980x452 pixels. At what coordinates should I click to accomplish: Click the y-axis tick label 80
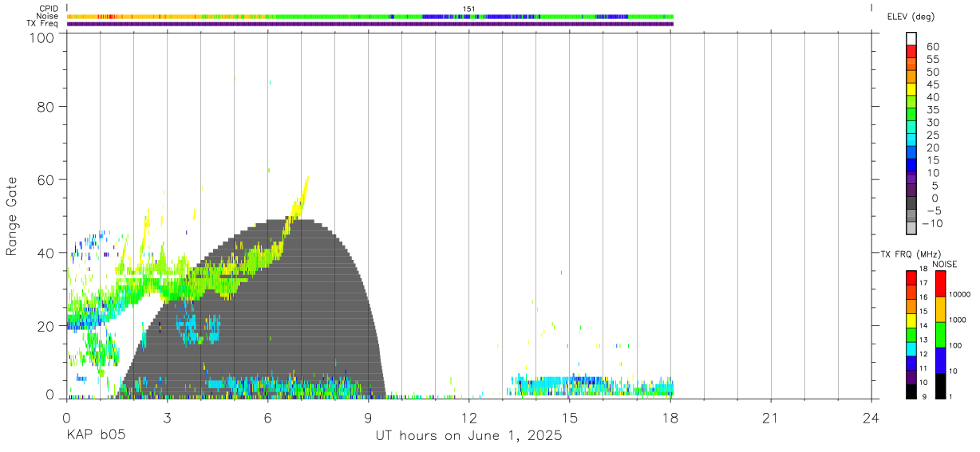tap(46, 106)
